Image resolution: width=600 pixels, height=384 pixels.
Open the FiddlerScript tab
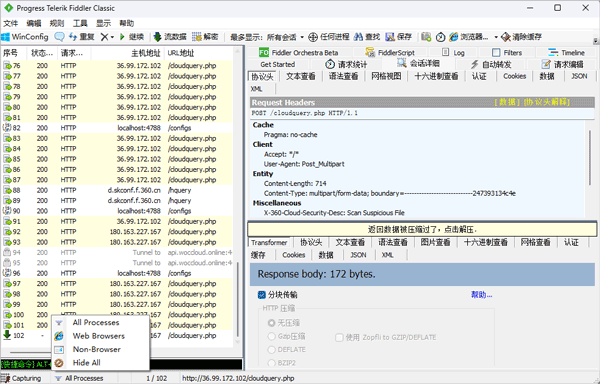pyautogui.click(x=390, y=53)
